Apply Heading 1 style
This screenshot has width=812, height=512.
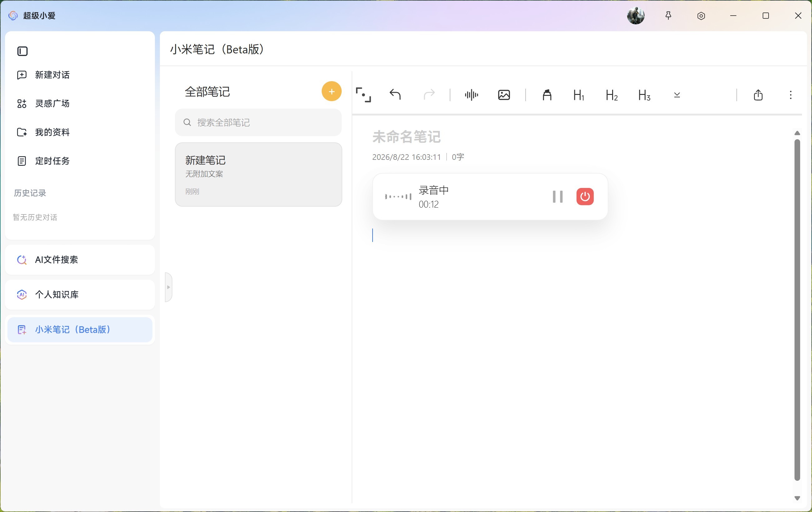pyautogui.click(x=579, y=95)
